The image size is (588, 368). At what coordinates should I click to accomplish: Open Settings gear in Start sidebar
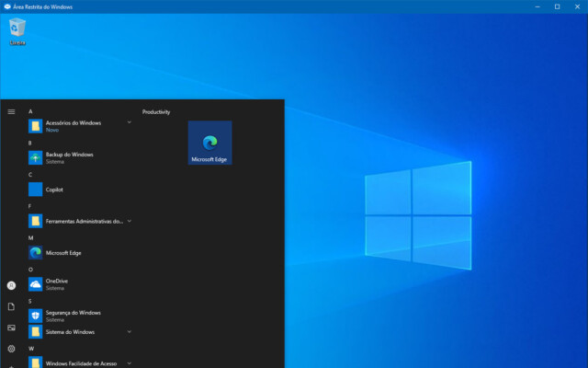(x=12, y=349)
